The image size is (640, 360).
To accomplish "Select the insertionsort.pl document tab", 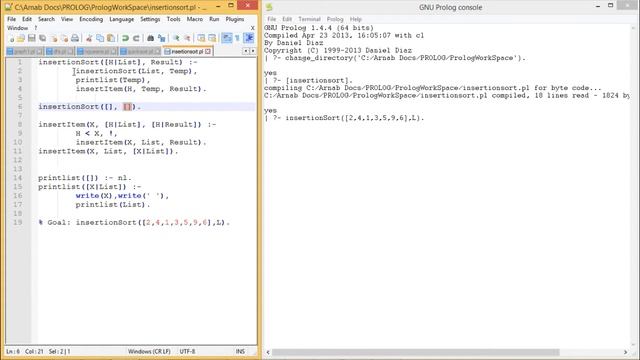I will [x=187, y=51].
